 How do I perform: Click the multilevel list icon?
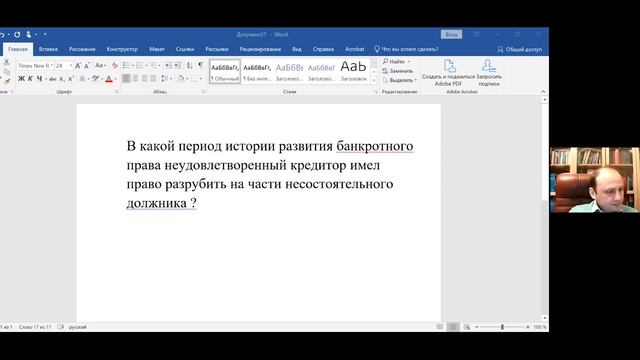153,65
